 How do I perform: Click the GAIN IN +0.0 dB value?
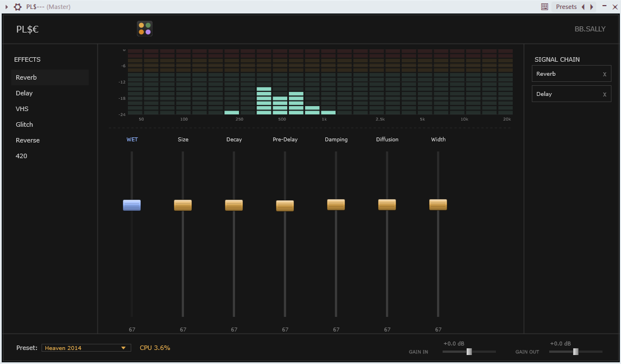[454, 343]
